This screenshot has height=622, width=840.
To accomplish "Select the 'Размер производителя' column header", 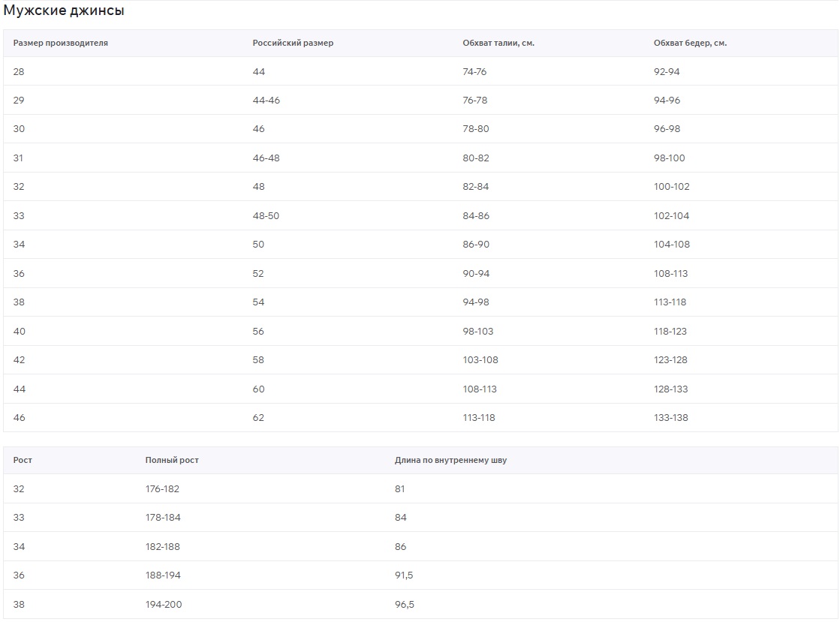I will [61, 43].
